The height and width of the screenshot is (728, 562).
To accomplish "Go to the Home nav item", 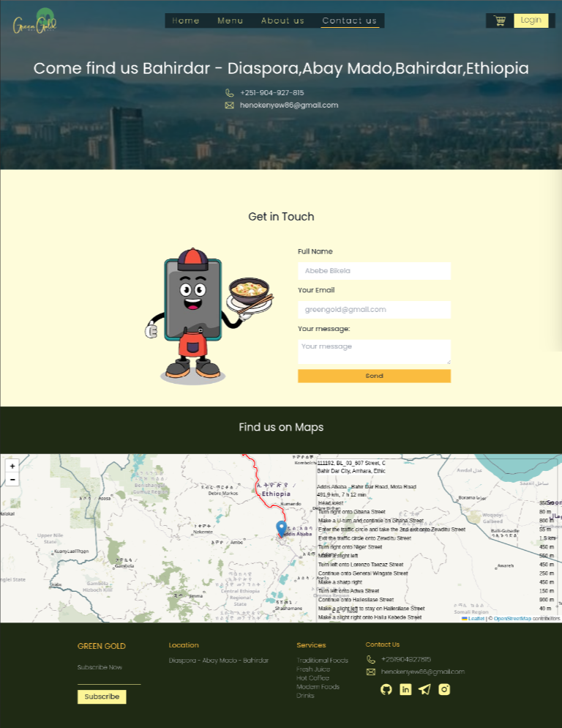I will [x=186, y=21].
